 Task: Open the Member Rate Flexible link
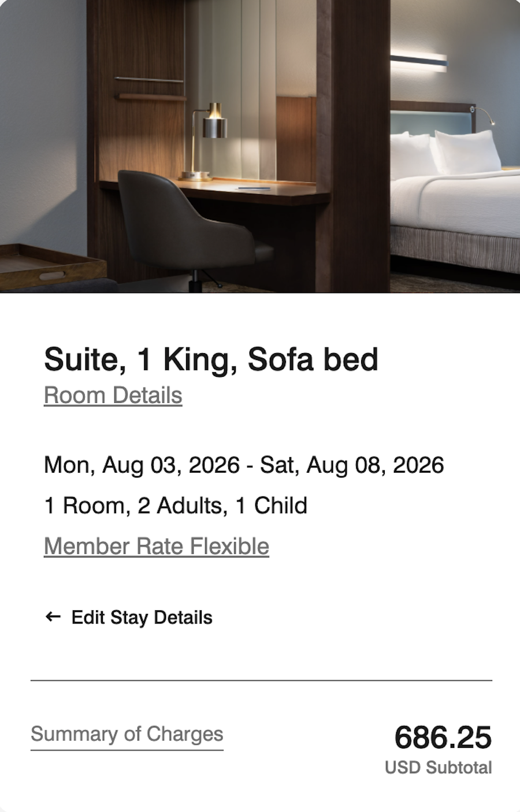[x=157, y=546]
